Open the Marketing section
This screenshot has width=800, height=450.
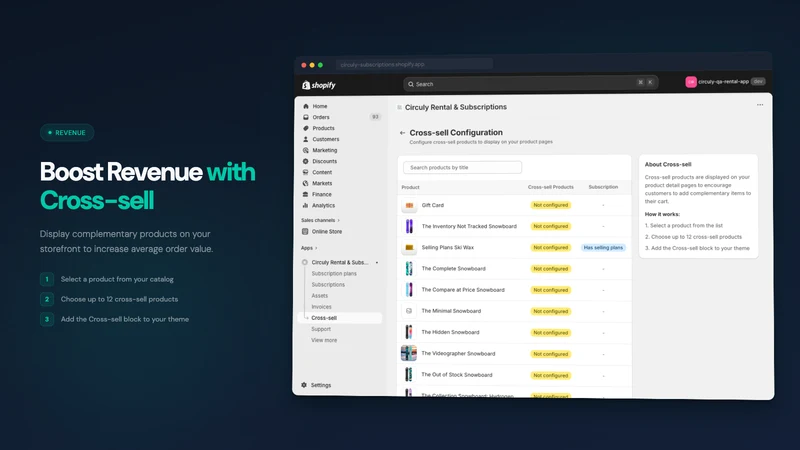pyautogui.click(x=324, y=151)
